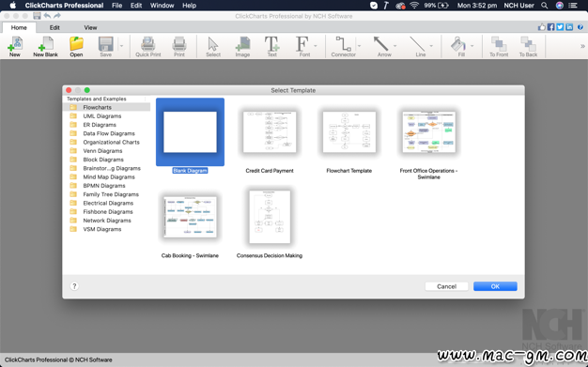Select the Blank Diagram thumbnail
The width and height of the screenshot is (588, 367).
pyautogui.click(x=190, y=132)
